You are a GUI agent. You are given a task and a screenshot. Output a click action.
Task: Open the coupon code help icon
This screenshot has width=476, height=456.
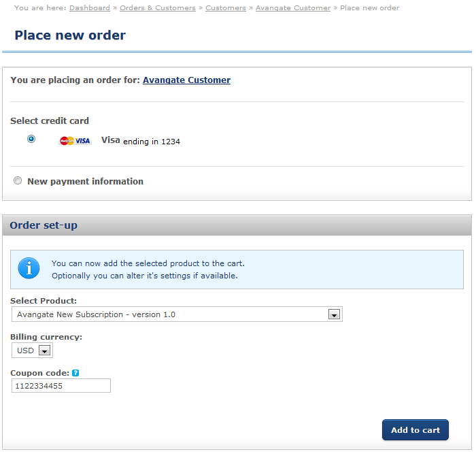[75, 373]
